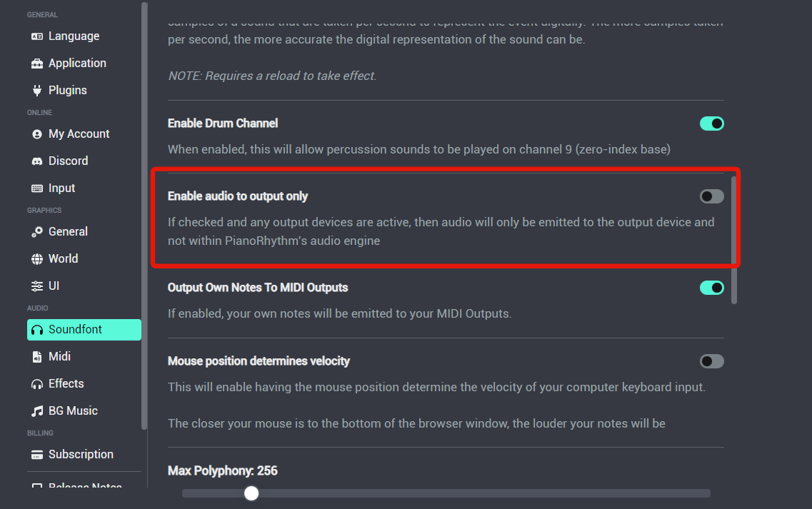
Task: Click the Subscription card icon
Action: pyautogui.click(x=36, y=455)
